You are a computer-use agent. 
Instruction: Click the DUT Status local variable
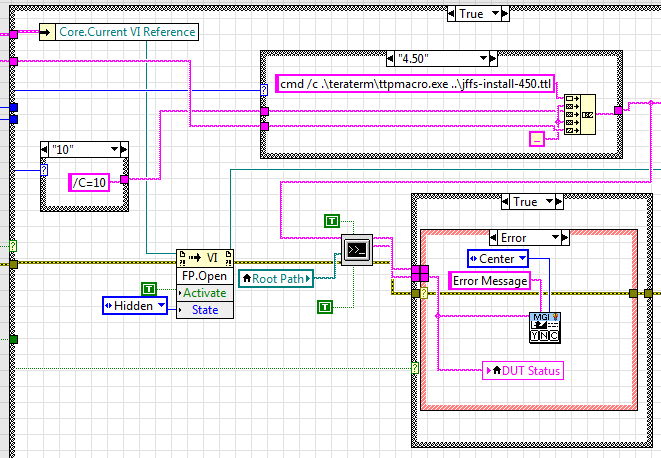pos(522,371)
